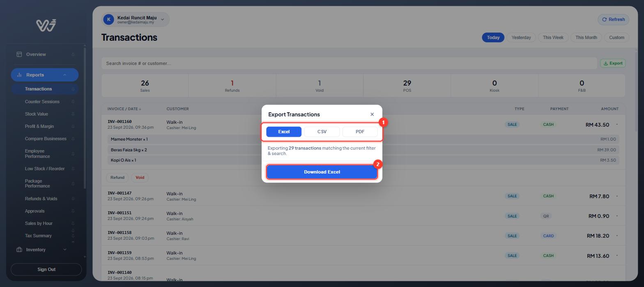Select CSV export format
Screen dimensions: 644x287
322,132
